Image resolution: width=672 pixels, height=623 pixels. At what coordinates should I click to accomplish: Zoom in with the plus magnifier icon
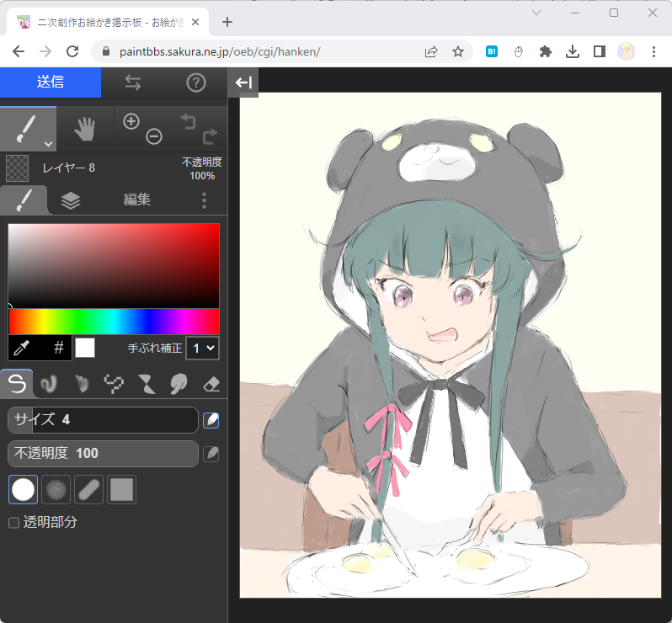click(x=131, y=122)
